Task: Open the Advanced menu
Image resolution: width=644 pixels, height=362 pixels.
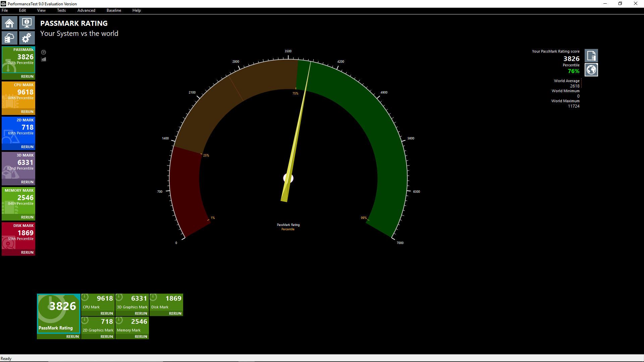Action: 86,10
